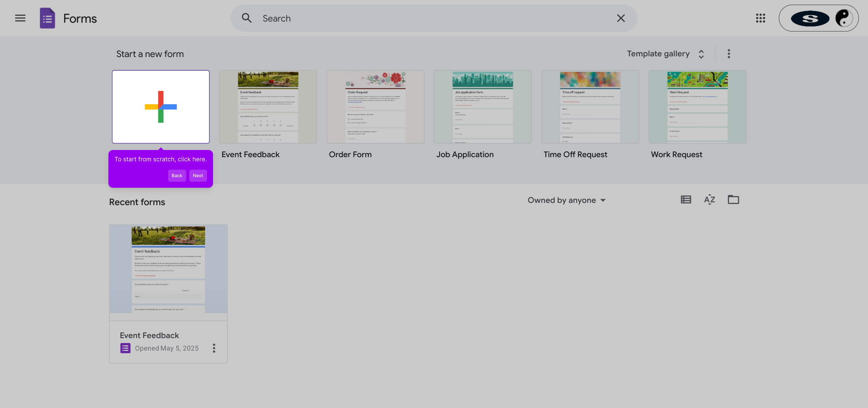This screenshot has width=868, height=408.
Task: Click Next in the purple tooltip
Action: point(198,176)
